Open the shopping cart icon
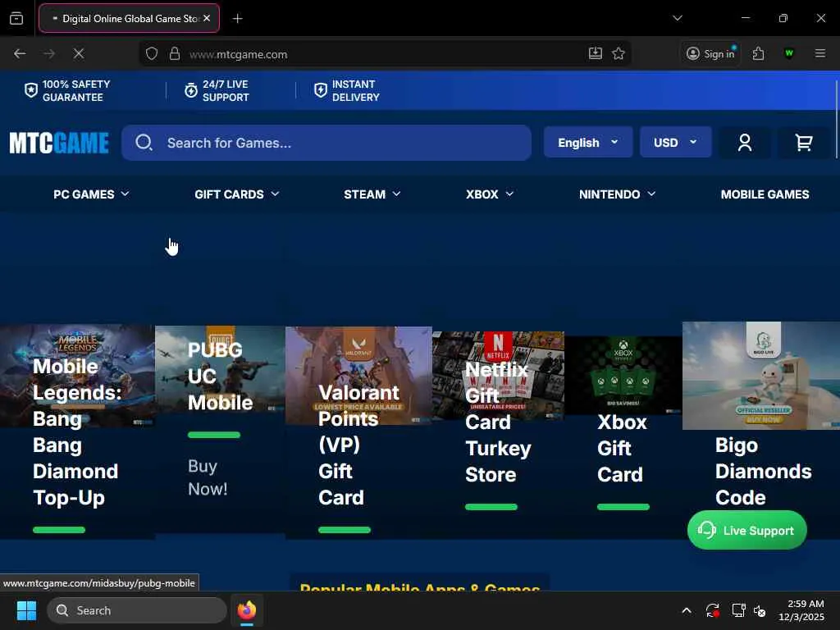This screenshot has width=840, height=630. pyautogui.click(x=804, y=143)
